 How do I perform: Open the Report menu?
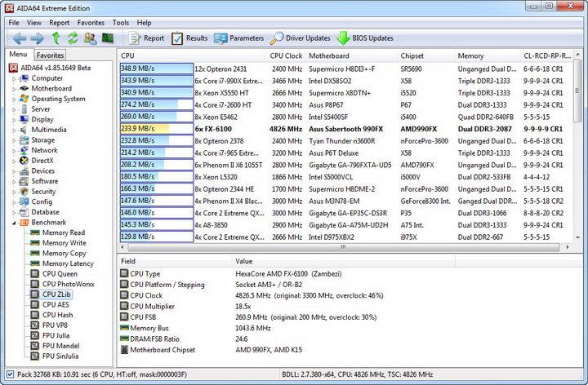(x=60, y=23)
